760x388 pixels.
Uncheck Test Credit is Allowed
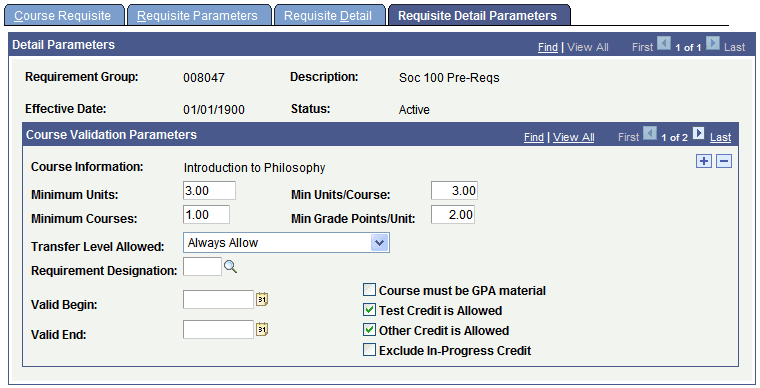pos(369,310)
